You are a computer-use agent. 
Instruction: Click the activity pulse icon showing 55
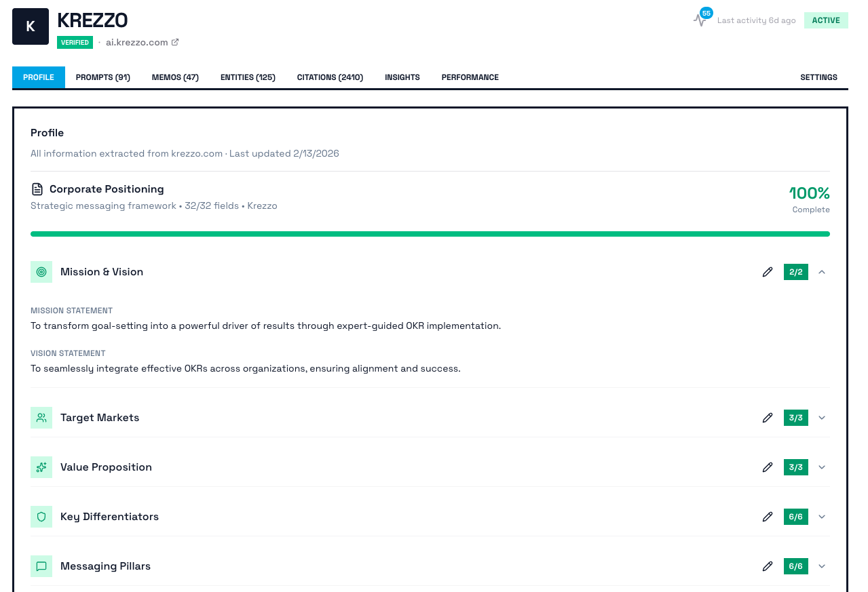[700, 18]
